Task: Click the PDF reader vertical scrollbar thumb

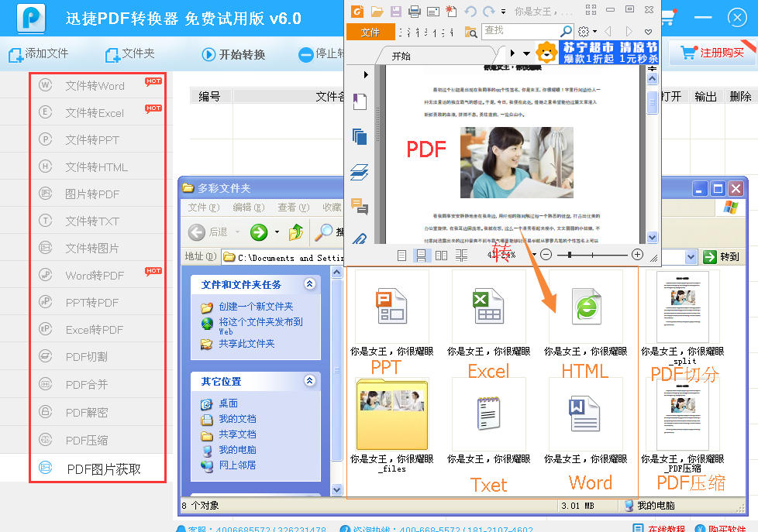Action: (x=652, y=102)
